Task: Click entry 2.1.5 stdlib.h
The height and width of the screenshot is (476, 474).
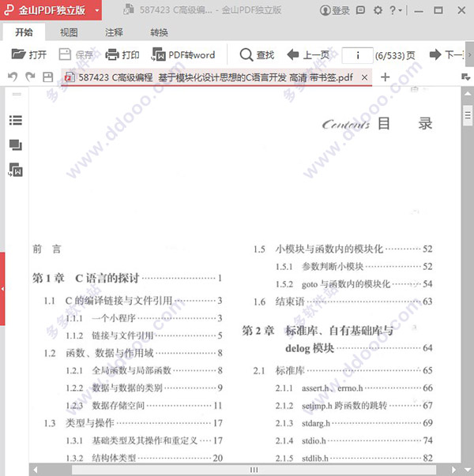Action: tap(354, 458)
